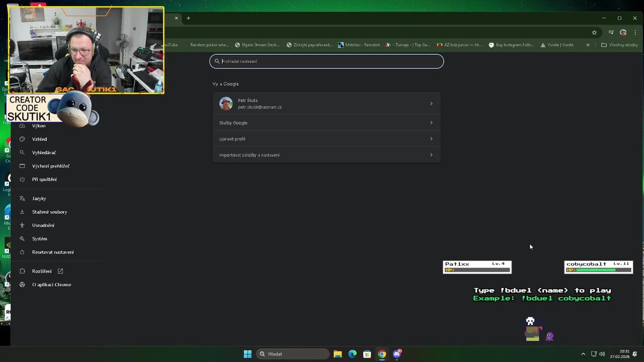Expand chevron on Importovat záložky a nastavení
The height and width of the screenshot is (362, 644).
(431, 155)
